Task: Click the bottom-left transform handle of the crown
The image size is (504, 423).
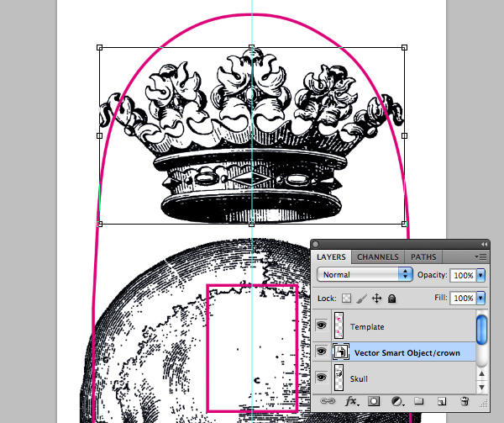Action: coord(100,224)
